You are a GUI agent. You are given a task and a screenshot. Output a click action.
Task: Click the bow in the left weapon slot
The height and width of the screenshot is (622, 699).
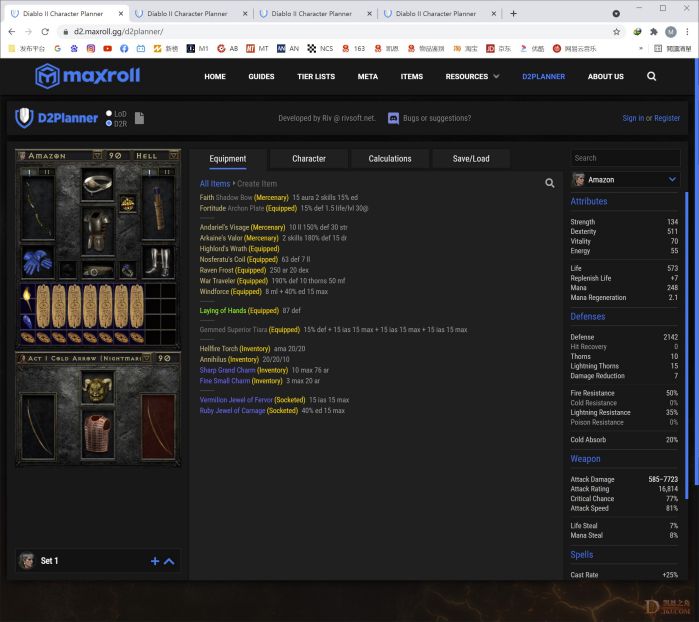(37, 209)
